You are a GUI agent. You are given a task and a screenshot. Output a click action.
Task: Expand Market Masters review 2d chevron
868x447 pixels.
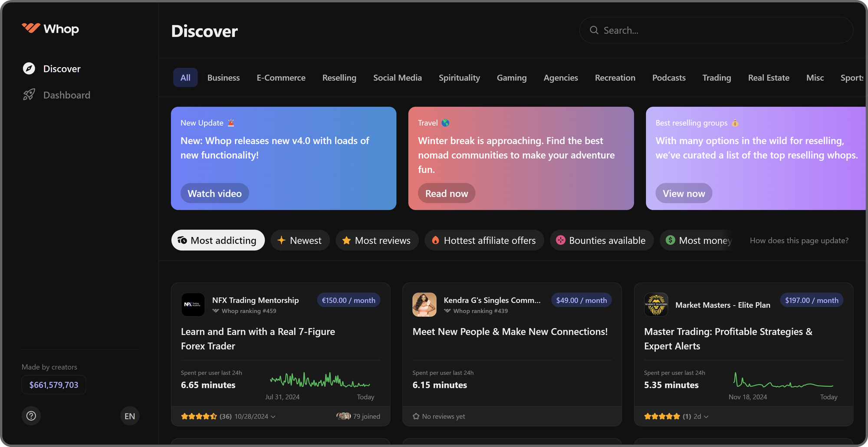pyautogui.click(x=706, y=417)
